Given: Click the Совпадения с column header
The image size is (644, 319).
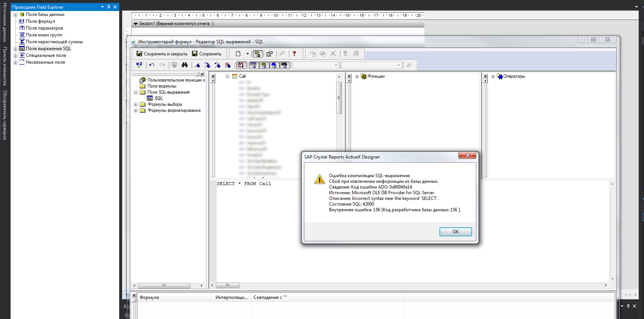Looking at the screenshot, I should tap(327, 297).
